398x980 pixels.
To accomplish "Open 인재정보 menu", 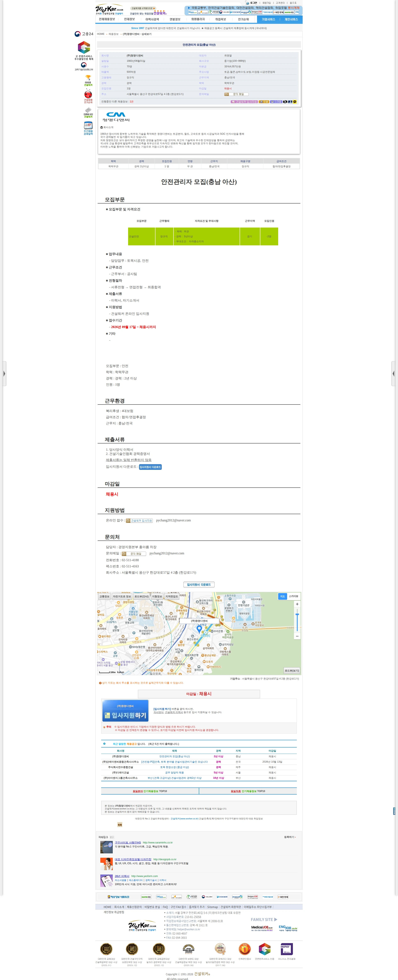I will [129, 19].
